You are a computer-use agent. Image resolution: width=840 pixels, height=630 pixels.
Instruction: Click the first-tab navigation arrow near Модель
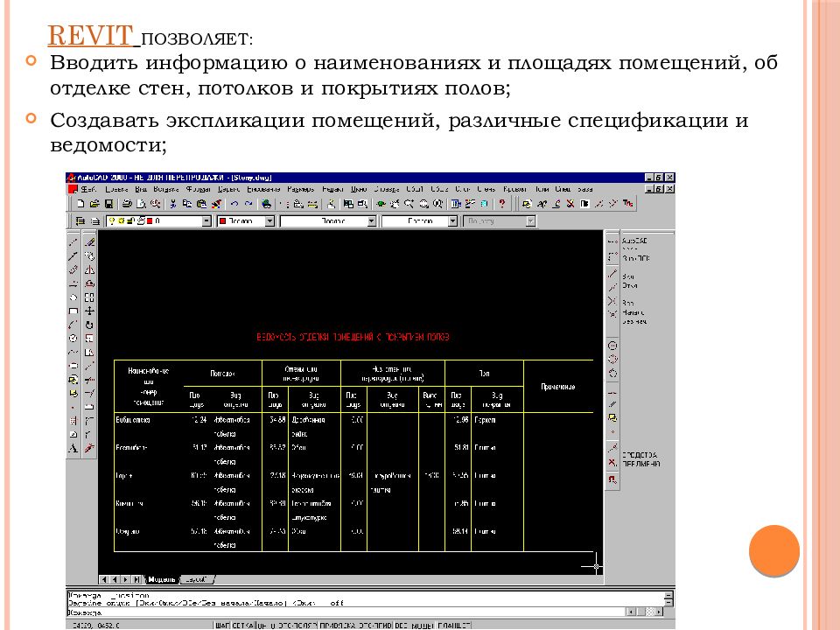coord(104,579)
